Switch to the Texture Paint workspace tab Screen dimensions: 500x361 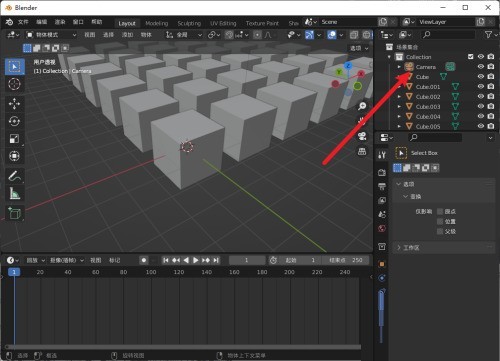point(262,23)
